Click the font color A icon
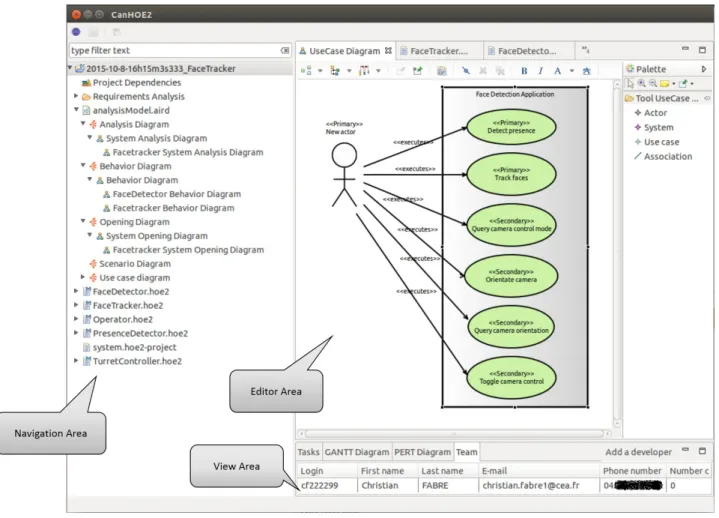This screenshot has width=719, height=518. click(558, 71)
